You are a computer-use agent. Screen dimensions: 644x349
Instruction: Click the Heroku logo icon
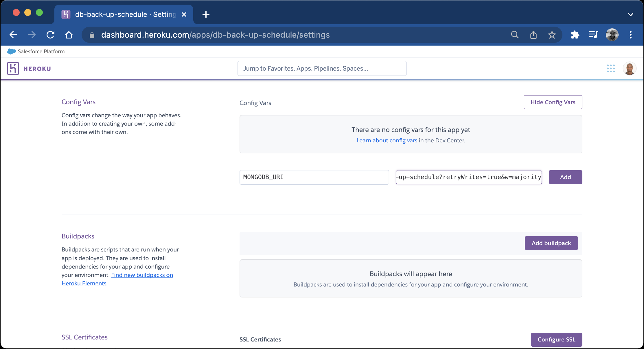tap(13, 68)
